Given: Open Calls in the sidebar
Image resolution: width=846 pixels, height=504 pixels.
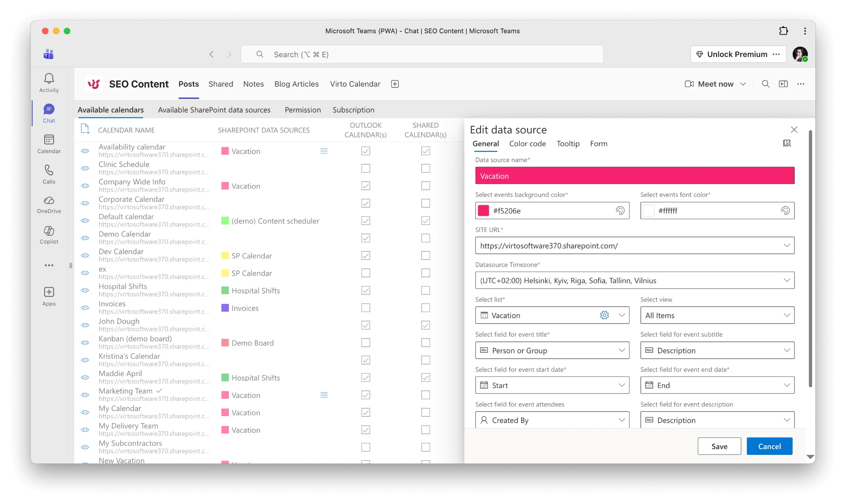Looking at the screenshot, I should (49, 174).
